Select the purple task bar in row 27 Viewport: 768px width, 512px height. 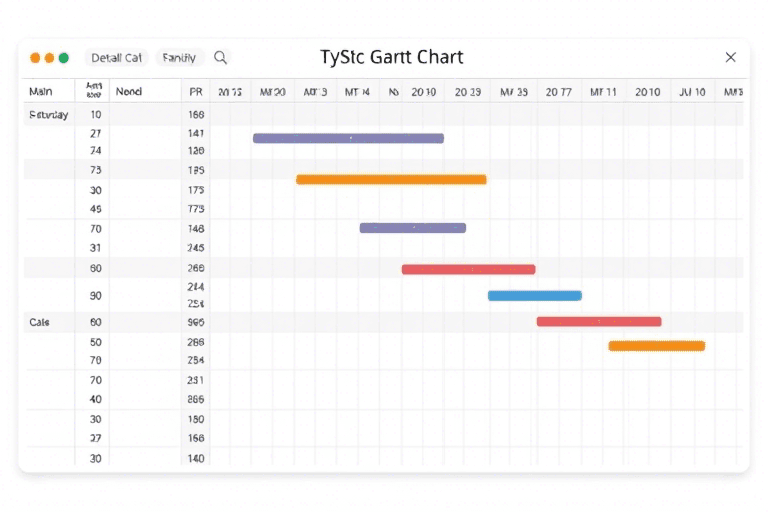(x=348, y=138)
